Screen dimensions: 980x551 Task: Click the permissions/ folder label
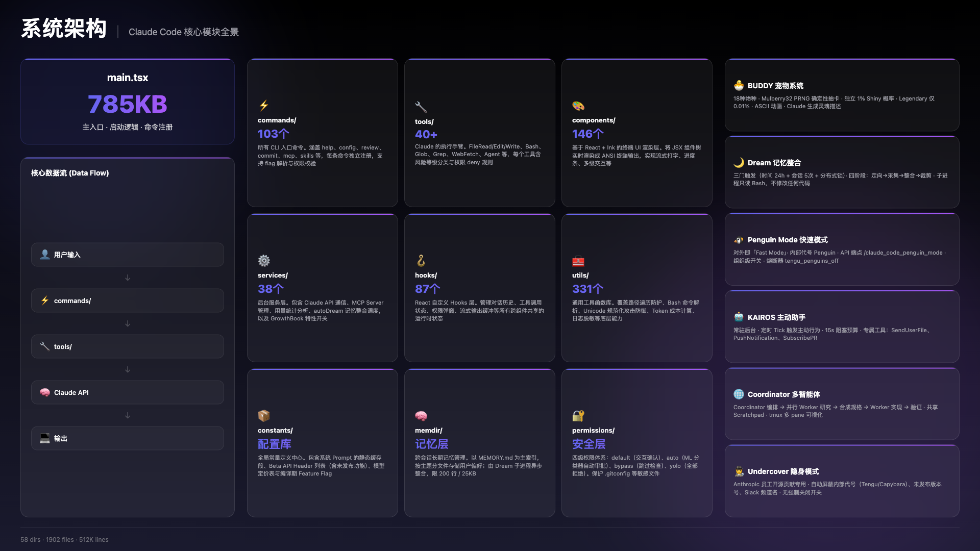593,431
